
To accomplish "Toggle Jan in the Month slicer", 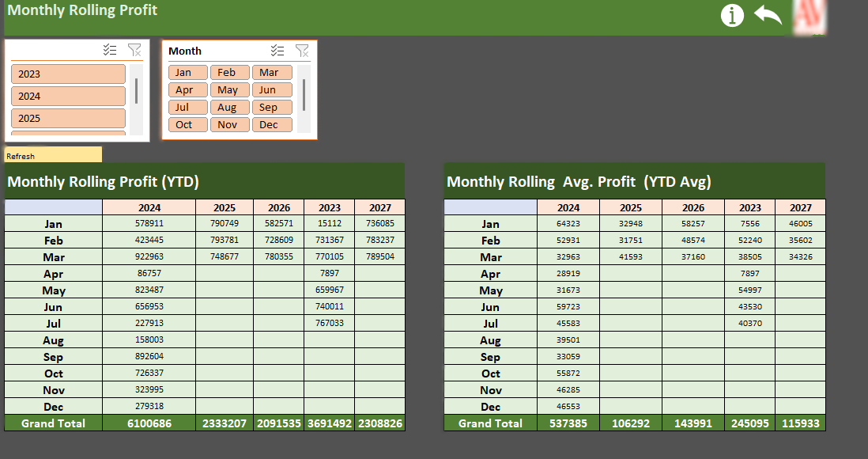I will [187, 71].
